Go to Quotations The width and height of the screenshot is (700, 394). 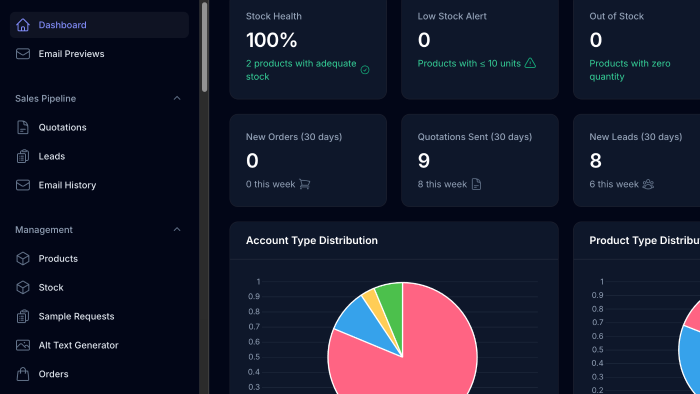click(x=99, y=127)
